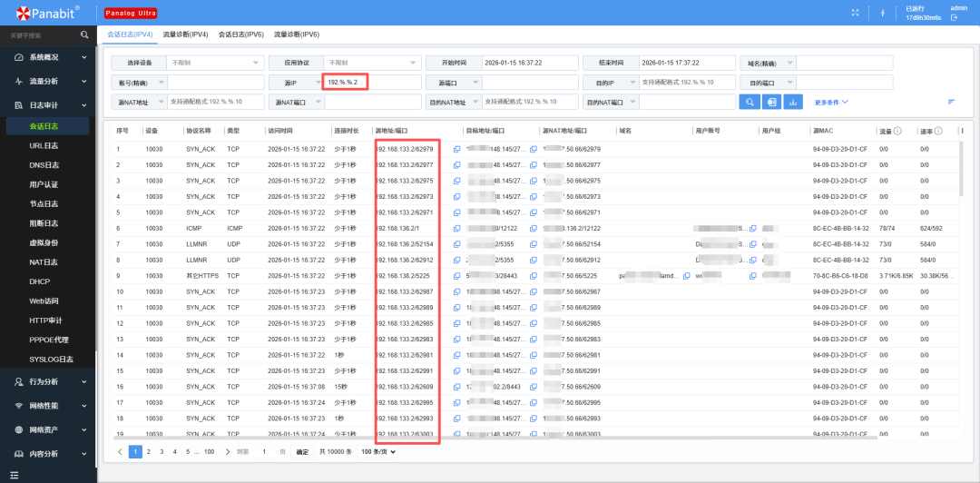Image resolution: width=980 pixels, height=483 pixels.
Task: Copy target address icon in row 9
Action: click(x=534, y=276)
